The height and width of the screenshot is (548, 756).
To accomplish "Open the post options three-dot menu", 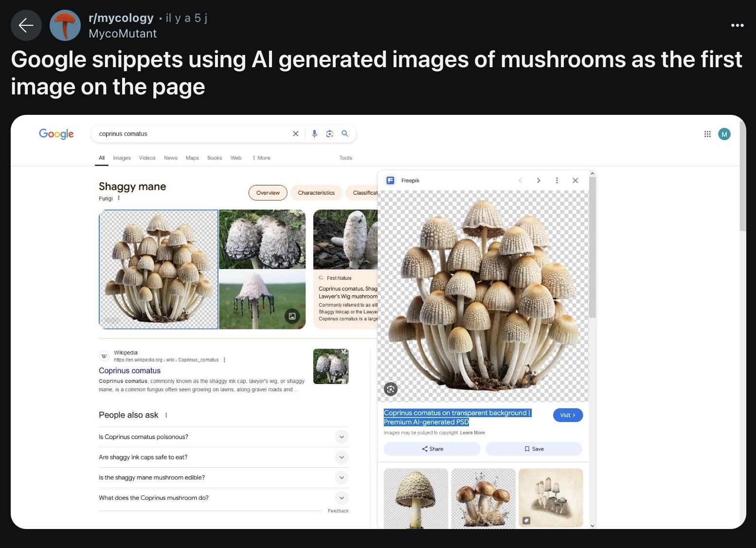I will click(737, 25).
